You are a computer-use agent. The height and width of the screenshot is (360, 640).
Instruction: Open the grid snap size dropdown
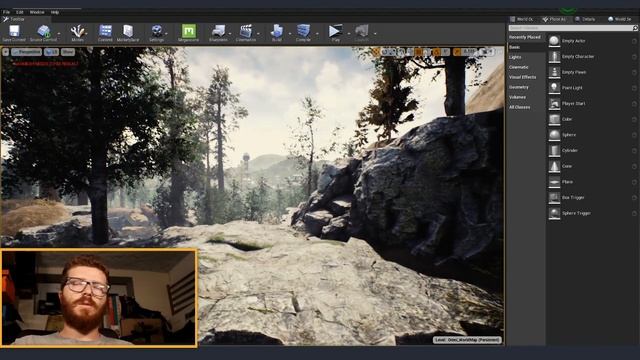[x=427, y=52]
